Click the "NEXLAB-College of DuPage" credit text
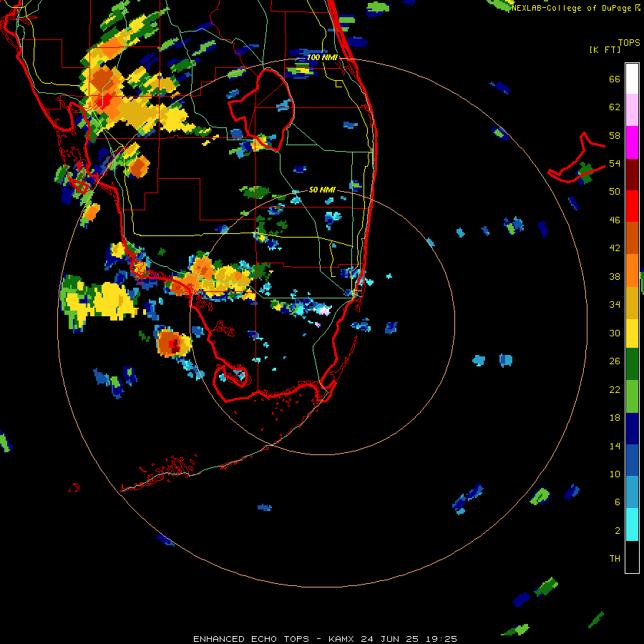 coord(571,8)
